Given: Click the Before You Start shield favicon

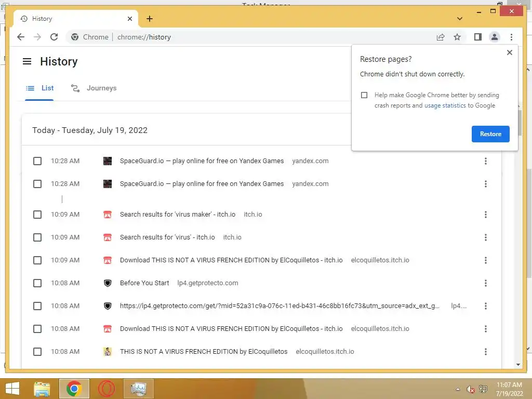Looking at the screenshot, I should [x=107, y=283].
